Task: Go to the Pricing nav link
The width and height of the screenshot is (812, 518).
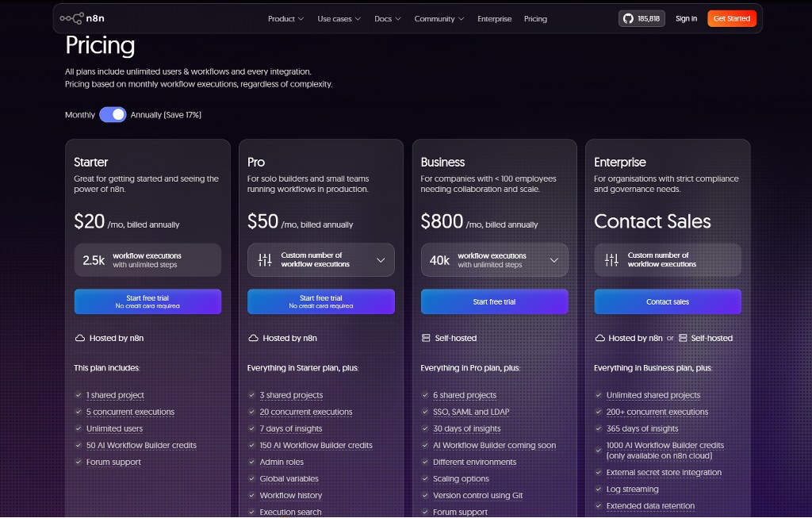Action: coord(535,19)
